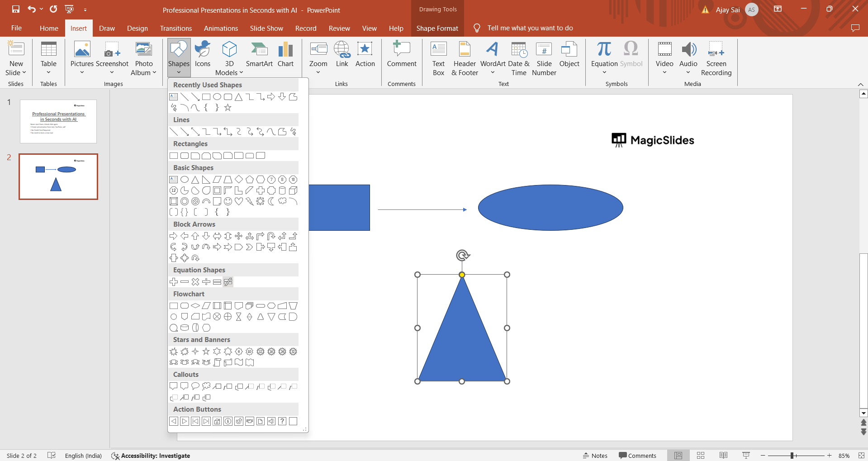Click Accessibility: Investigate in status bar
This screenshot has width=868, height=461.
pyautogui.click(x=151, y=456)
